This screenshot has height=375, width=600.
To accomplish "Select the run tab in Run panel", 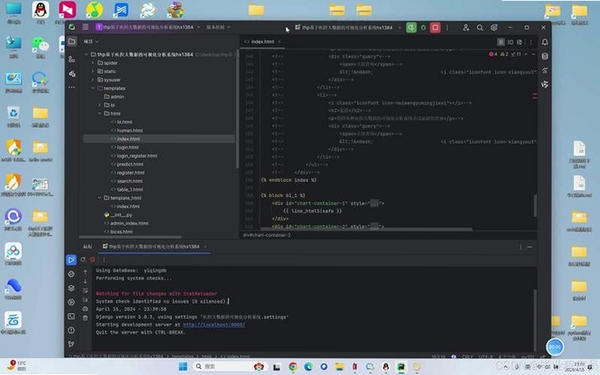I will pyautogui.click(x=154, y=246).
